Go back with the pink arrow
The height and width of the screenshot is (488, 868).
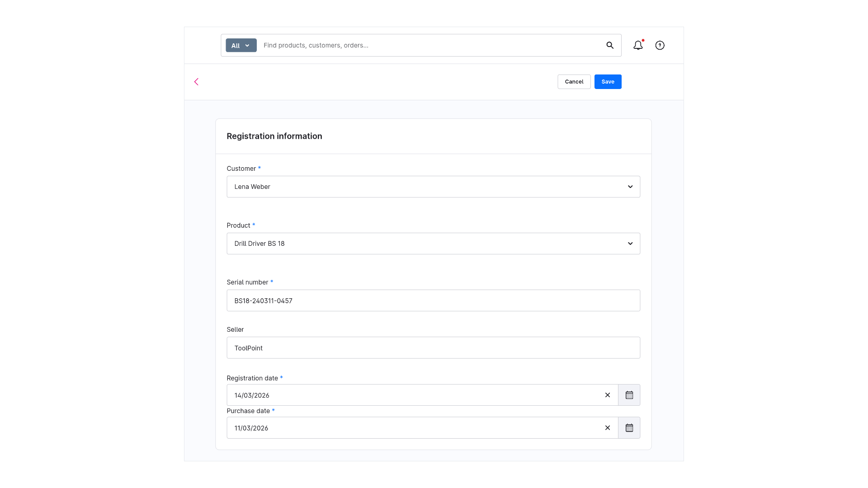pyautogui.click(x=196, y=82)
